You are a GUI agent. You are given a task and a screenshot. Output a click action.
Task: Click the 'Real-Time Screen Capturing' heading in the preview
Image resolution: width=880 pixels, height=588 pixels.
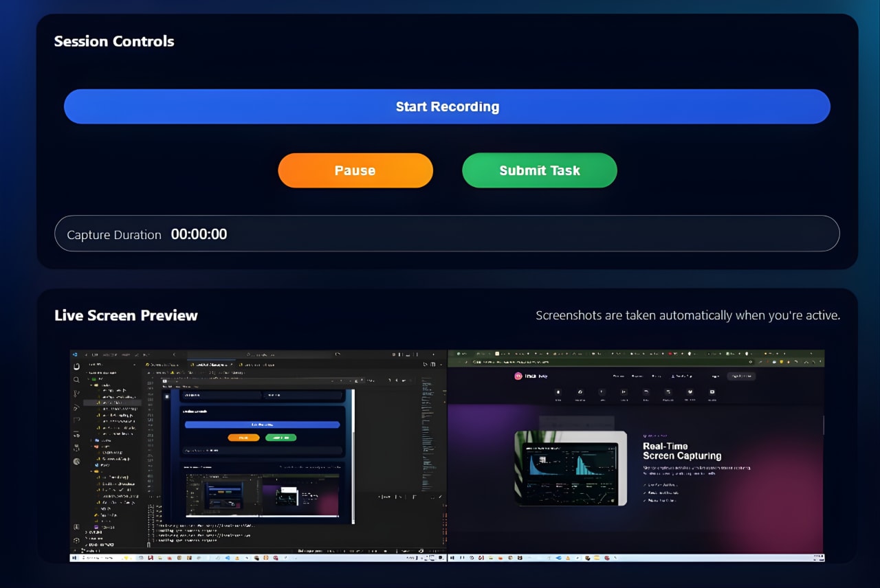[682, 451]
